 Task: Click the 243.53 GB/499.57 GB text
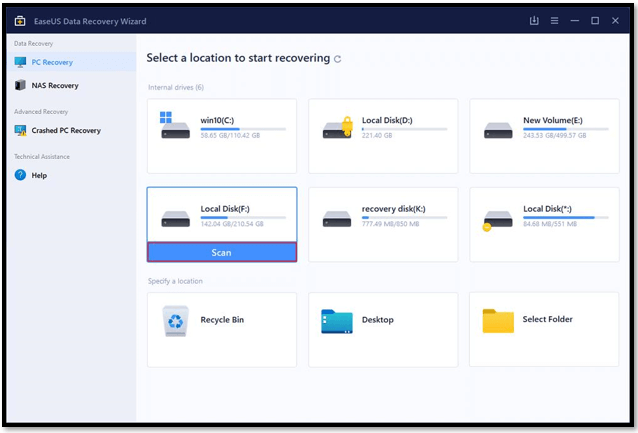pyautogui.click(x=555, y=135)
